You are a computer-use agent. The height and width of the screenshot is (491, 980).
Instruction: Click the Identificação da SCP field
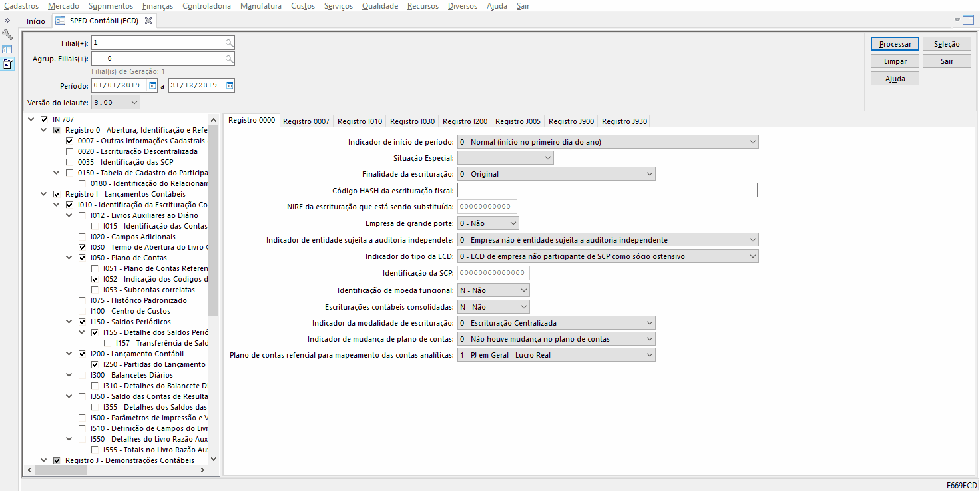coord(493,273)
